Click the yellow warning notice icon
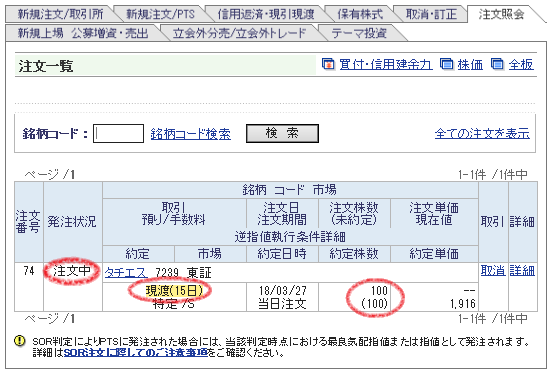The width and height of the screenshot is (553, 377). pos(20,341)
